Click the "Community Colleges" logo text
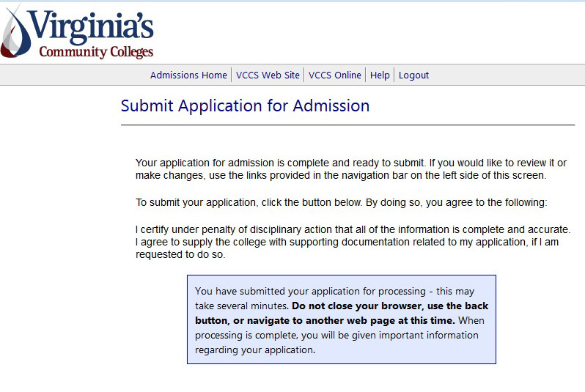The width and height of the screenshot is (585, 392). pyautogui.click(x=96, y=52)
